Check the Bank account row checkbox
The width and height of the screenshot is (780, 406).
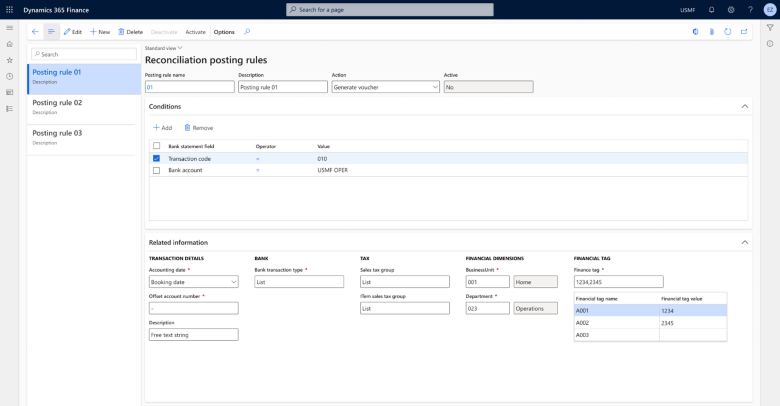pyautogui.click(x=156, y=170)
